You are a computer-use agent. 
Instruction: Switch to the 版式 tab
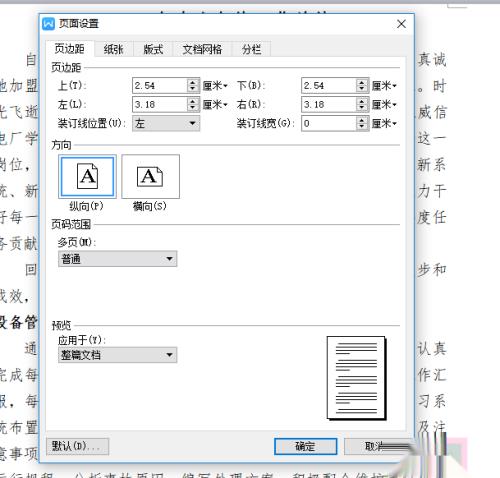coord(153,49)
